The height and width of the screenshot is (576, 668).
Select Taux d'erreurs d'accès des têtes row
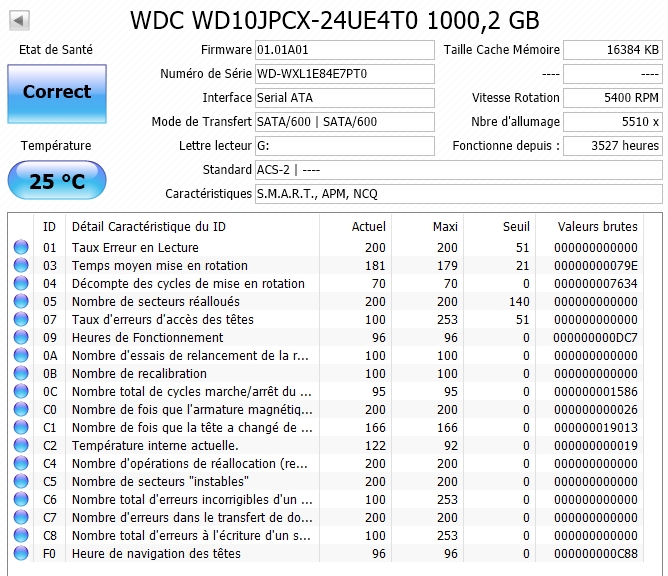click(325, 319)
